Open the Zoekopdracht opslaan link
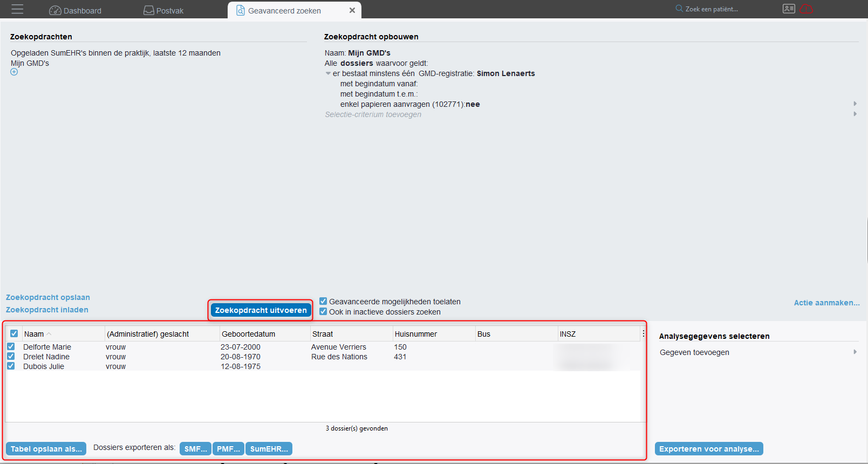Image resolution: width=868 pixels, height=464 pixels. point(48,297)
